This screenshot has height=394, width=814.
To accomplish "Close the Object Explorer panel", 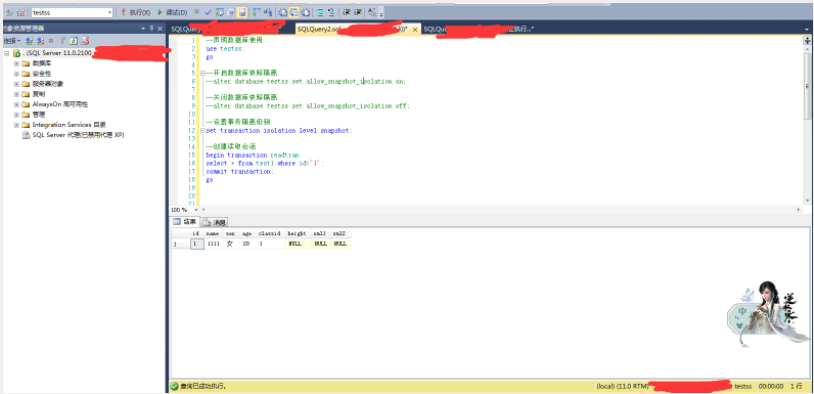I will (160, 29).
